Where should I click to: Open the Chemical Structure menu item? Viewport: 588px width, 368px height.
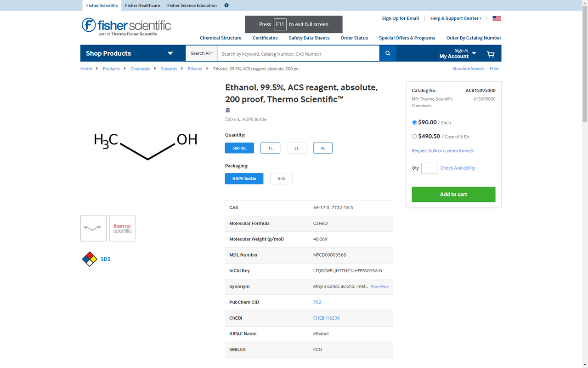(x=220, y=38)
